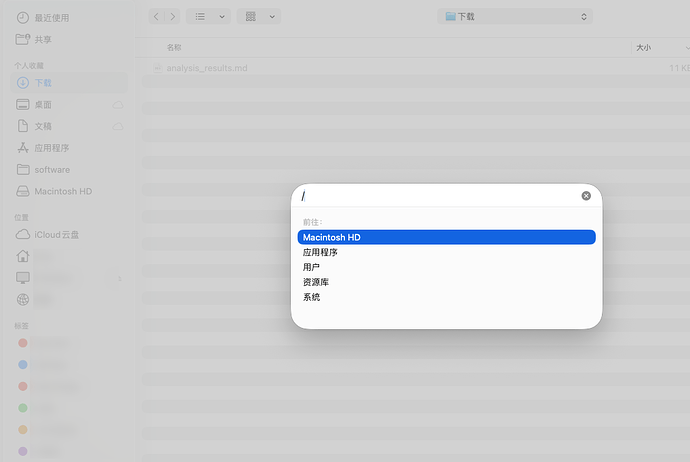The image size is (690, 462).
Task: Go forward with the toolbar forward arrow
Action: (x=172, y=17)
